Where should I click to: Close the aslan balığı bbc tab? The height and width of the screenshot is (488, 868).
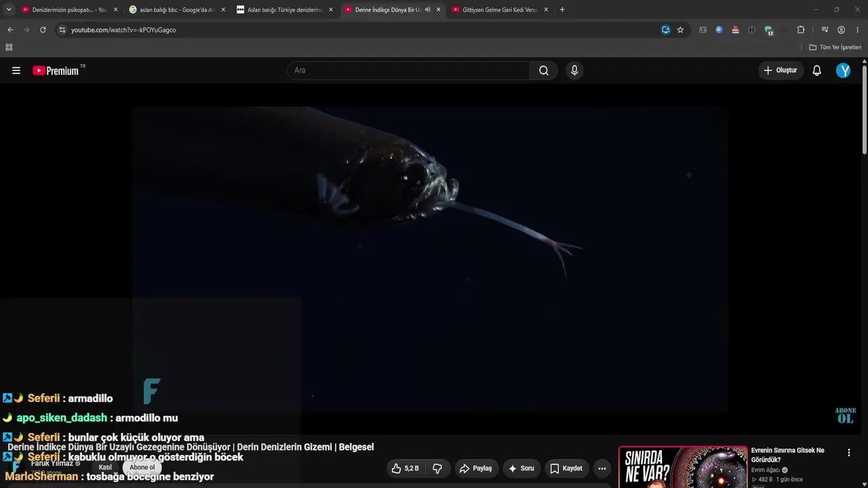point(223,9)
